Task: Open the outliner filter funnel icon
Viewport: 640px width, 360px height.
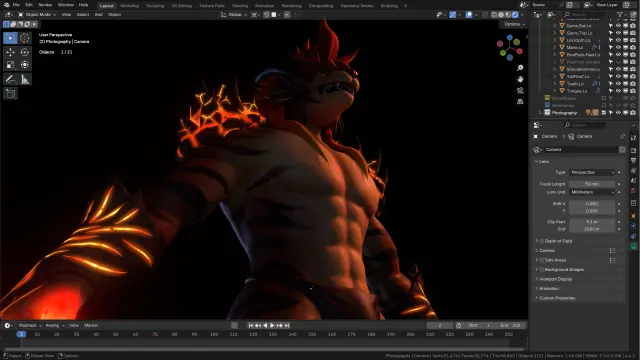Action: coord(620,15)
